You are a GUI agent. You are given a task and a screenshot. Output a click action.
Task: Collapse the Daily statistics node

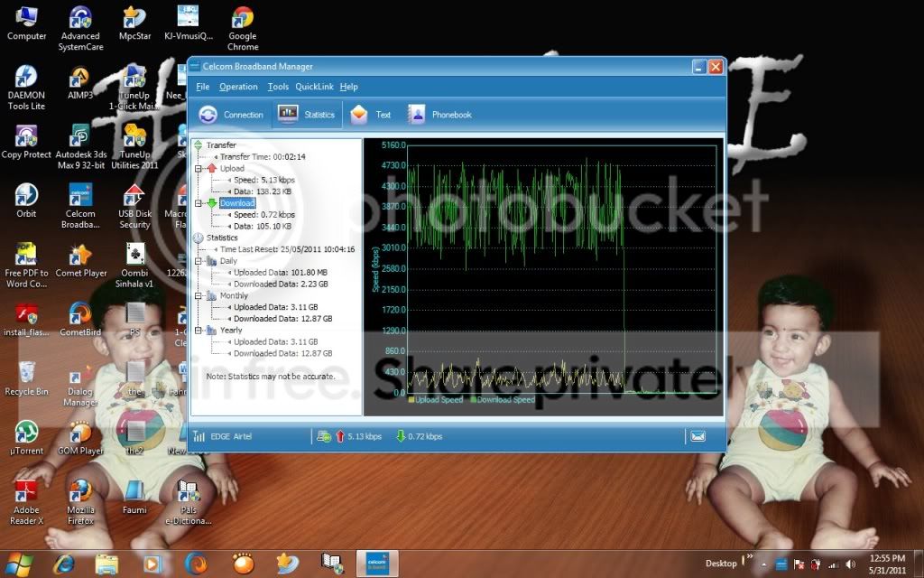point(199,261)
